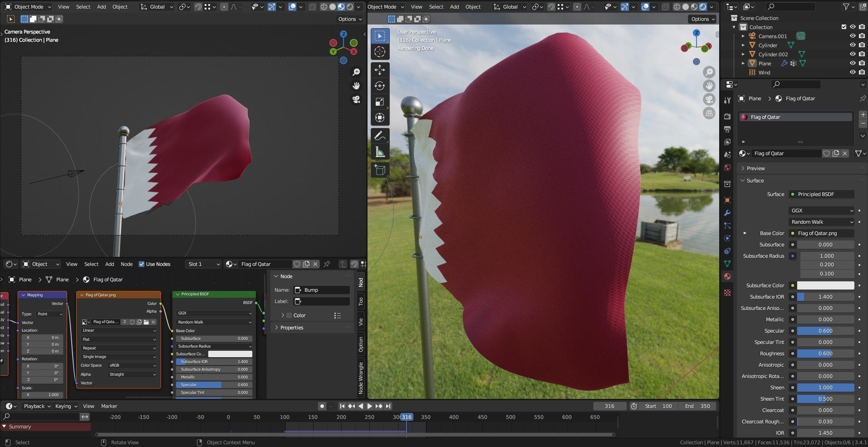Activate the Rotate tool in right viewport

point(380,86)
